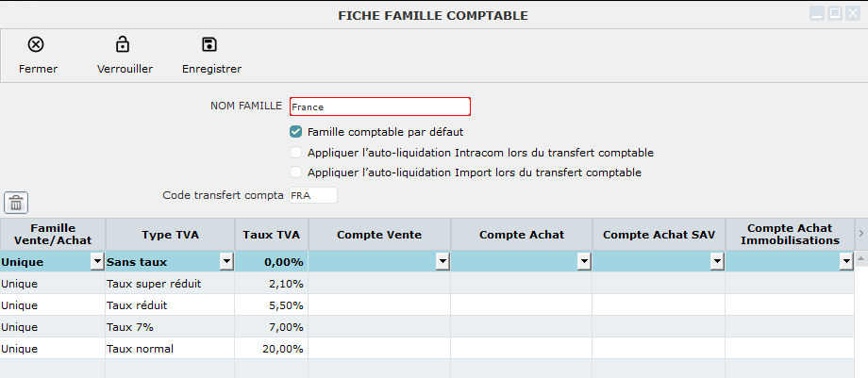Click the NOM FAMILLE text field

pos(379,107)
